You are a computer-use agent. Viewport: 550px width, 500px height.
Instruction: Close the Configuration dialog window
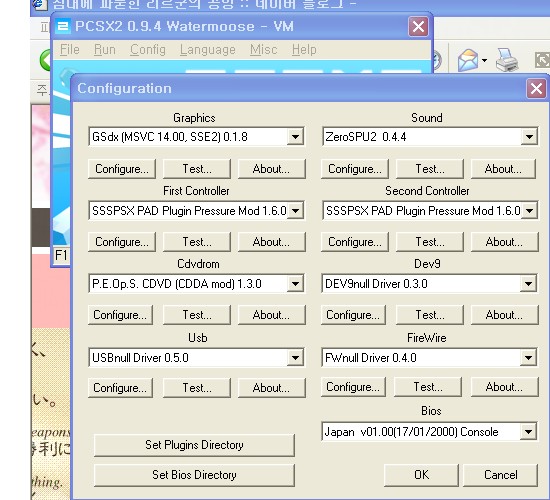(536, 88)
